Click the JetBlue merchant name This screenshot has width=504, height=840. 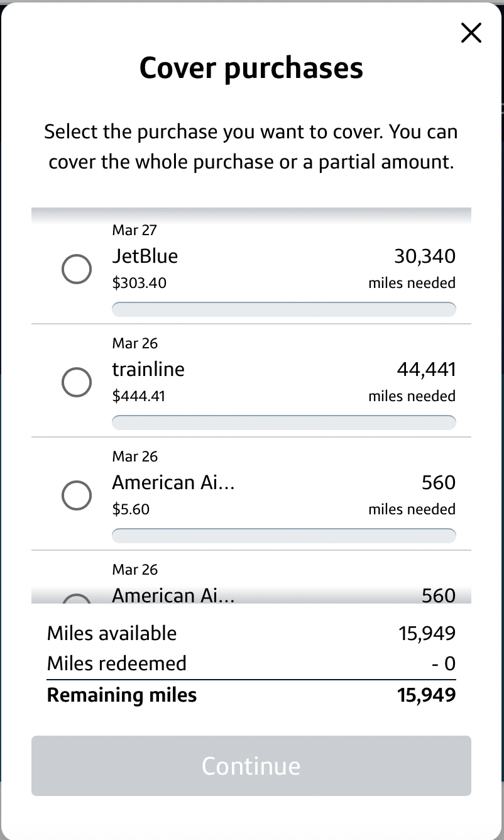(x=145, y=256)
